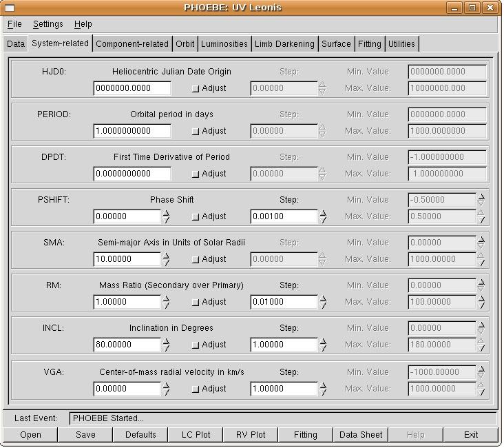Click the VGA radial velocity value field
Screen dimensions: 504x448
tap(127, 389)
